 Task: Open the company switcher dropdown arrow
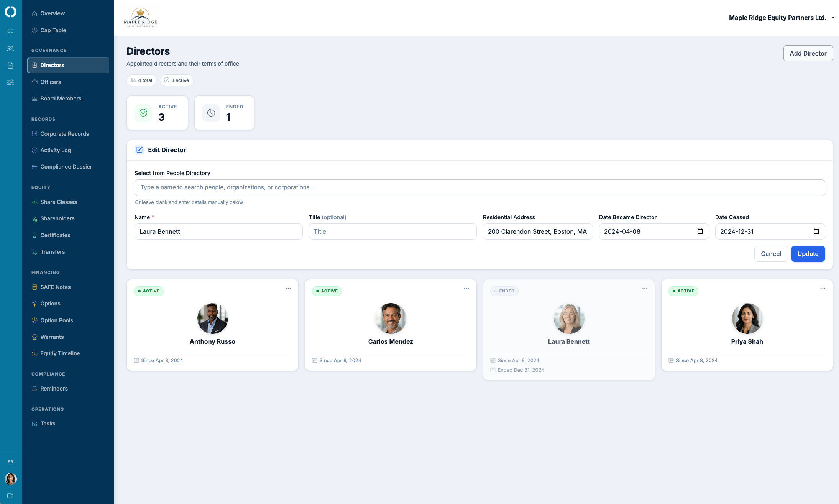click(x=832, y=18)
